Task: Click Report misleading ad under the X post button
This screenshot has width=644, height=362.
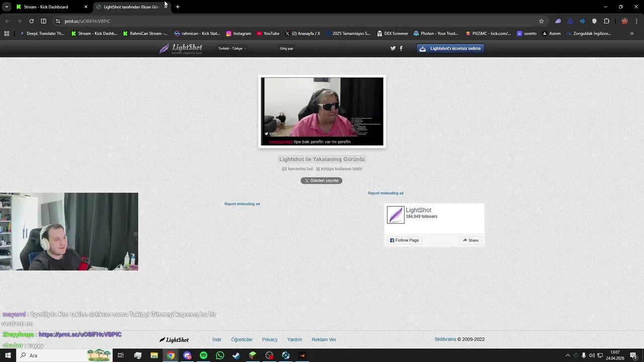Action: [242, 204]
